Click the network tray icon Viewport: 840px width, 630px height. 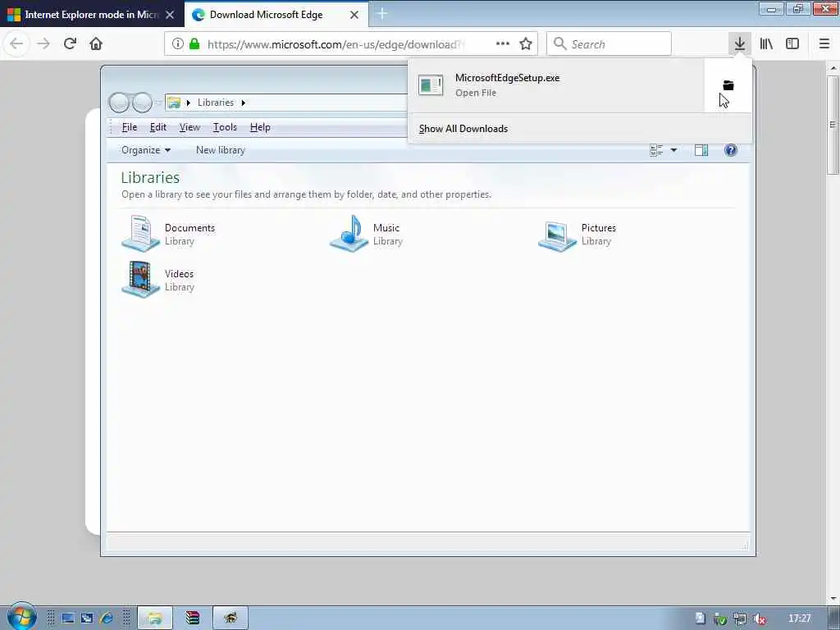(740, 619)
